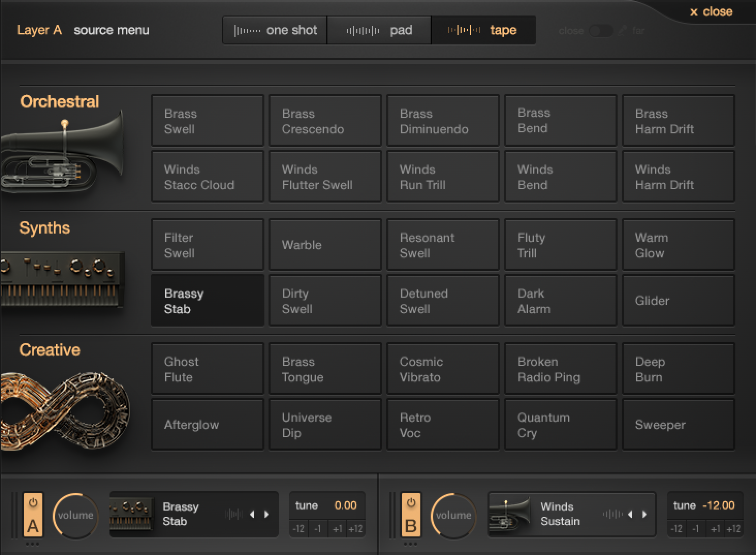Toggle the close/far mic position switch
Image resolution: width=756 pixels, height=555 pixels.
click(x=601, y=31)
